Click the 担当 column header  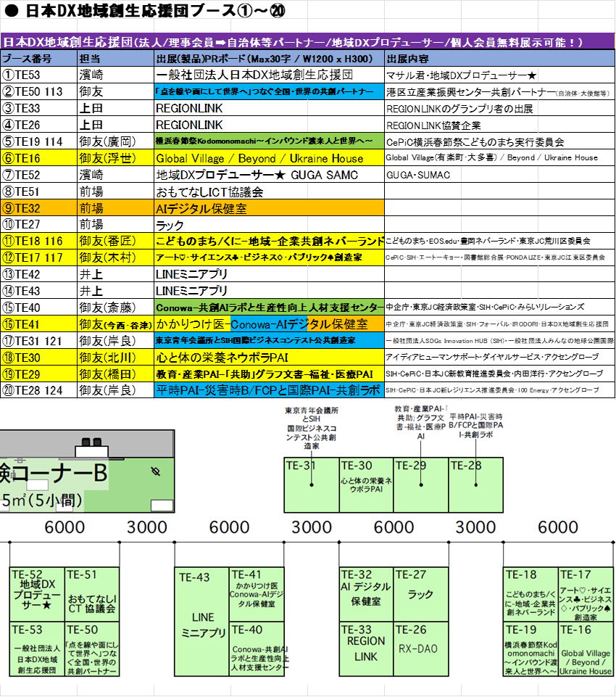pos(115,59)
